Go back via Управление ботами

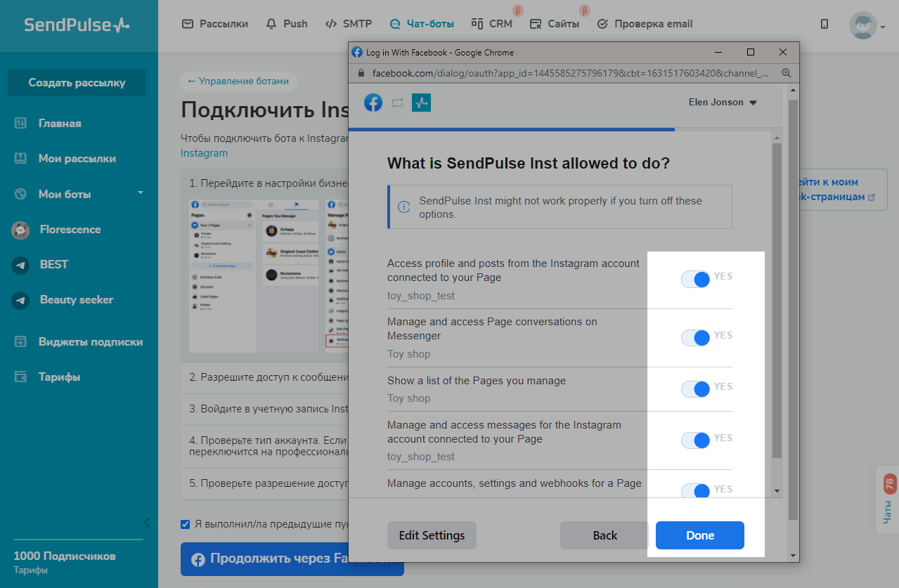[238, 81]
